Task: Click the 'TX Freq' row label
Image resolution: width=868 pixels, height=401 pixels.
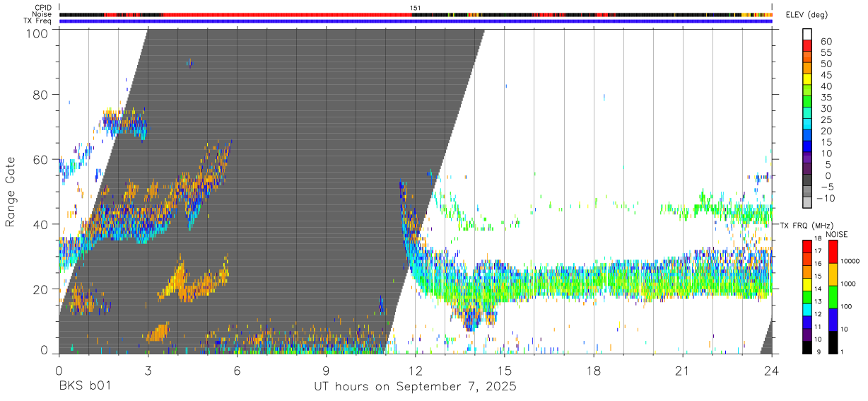Action: [38, 21]
